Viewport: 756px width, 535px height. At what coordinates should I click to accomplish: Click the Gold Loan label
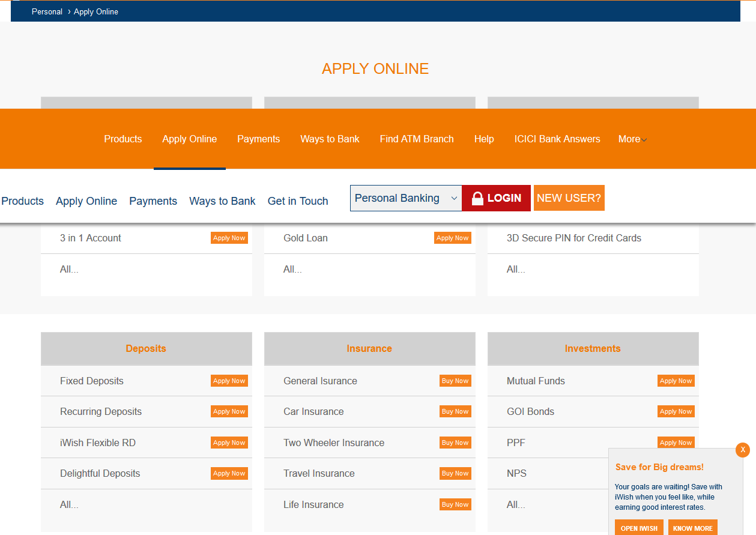pos(306,238)
